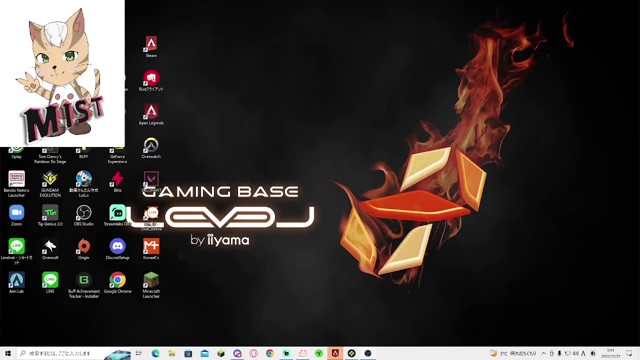
Task: Select the Blitz desktop icon
Action: (118, 182)
